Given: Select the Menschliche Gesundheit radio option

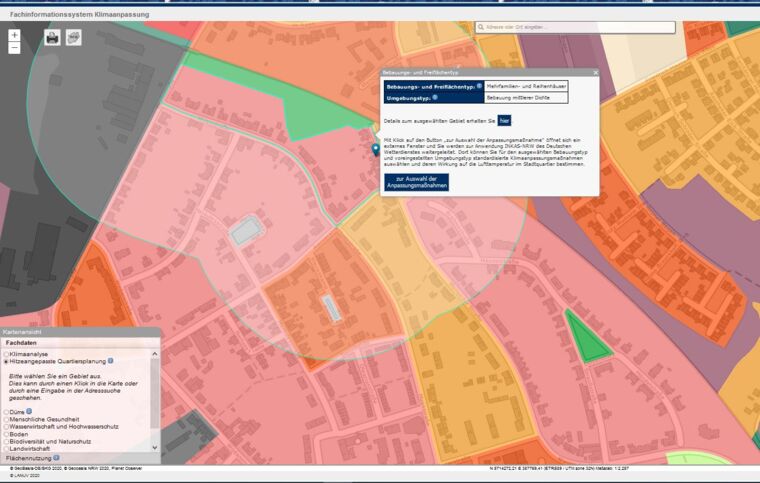Looking at the screenshot, I should 6,419.
